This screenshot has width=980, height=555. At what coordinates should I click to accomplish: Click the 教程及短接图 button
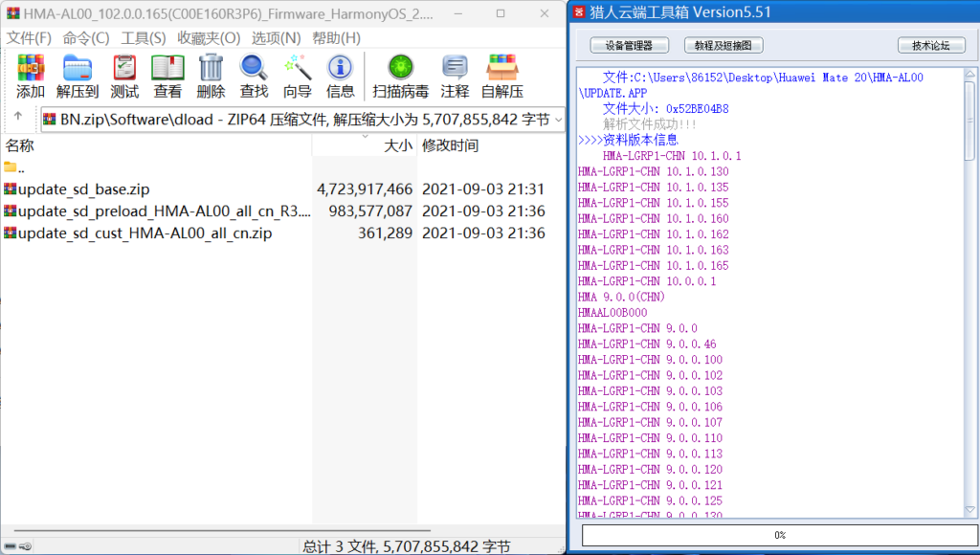tap(724, 45)
